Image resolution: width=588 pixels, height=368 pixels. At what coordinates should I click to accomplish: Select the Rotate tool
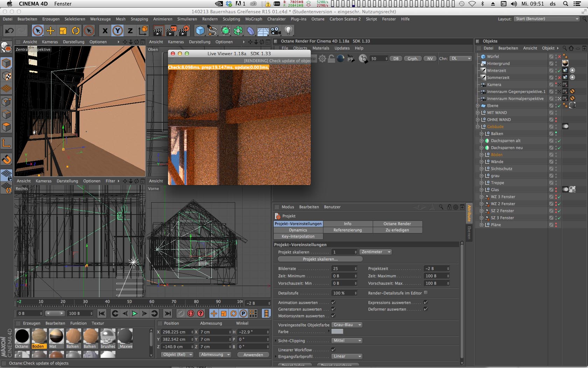76,31
